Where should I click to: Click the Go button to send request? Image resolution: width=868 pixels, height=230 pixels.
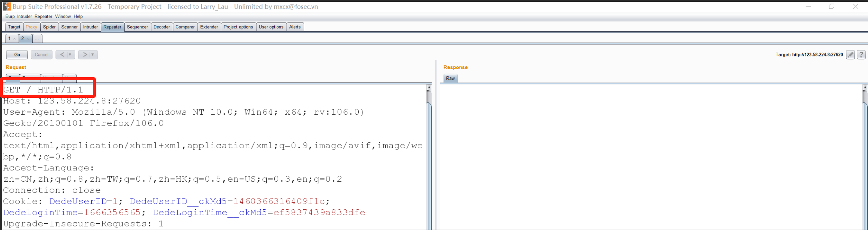[x=17, y=55]
